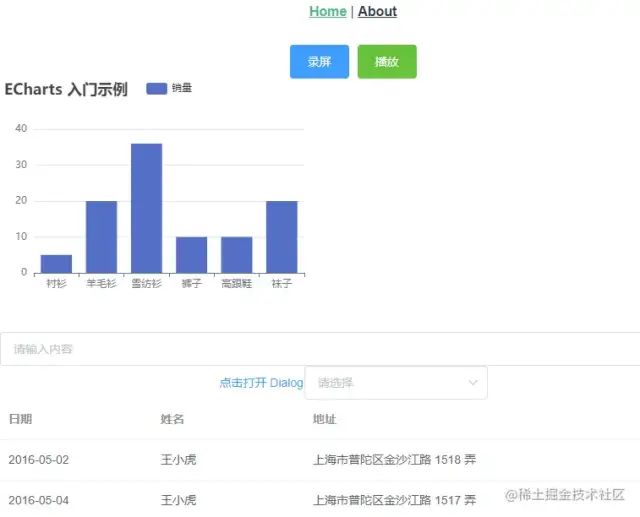The height and width of the screenshot is (517, 640).
Task: Click the ECharts 入门示例 chart title
Action: tap(66, 89)
